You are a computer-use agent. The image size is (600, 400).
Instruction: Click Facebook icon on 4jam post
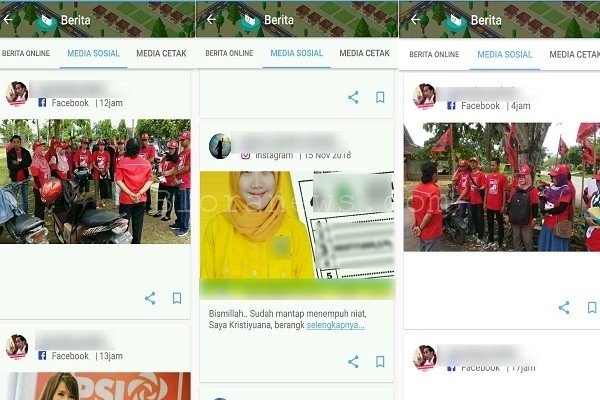[x=452, y=106]
